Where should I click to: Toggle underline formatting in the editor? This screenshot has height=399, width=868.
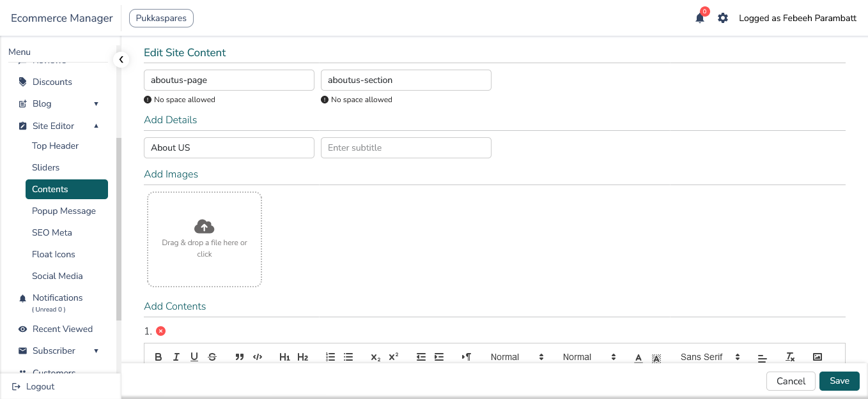(x=194, y=357)
